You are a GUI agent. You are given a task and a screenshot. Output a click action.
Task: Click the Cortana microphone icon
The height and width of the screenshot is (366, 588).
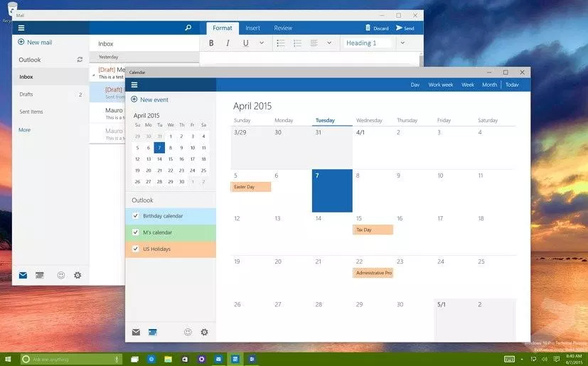[117, 360]
